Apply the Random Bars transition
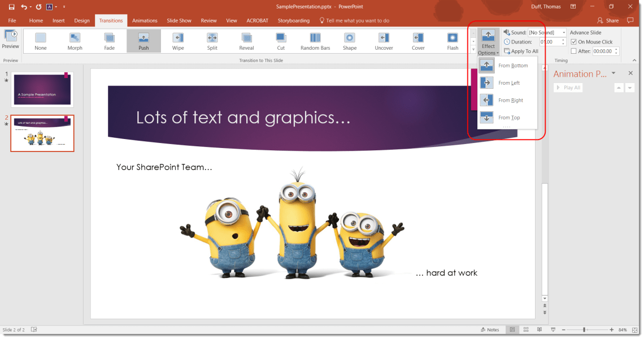 315,40
